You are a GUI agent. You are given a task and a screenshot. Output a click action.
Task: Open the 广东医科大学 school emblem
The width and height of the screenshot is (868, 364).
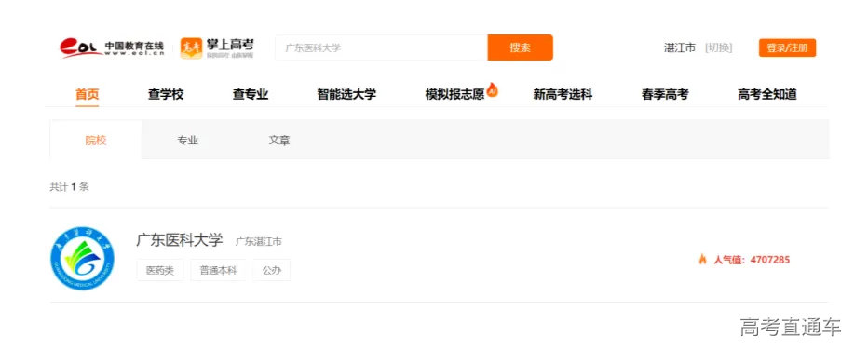[82, 259]
